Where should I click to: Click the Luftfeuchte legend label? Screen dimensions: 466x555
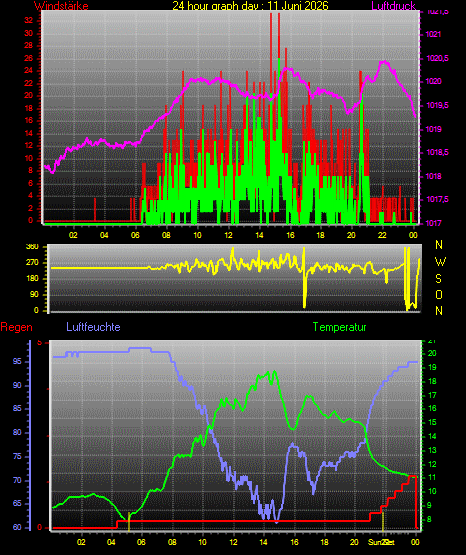pyautogui.click(x=93, y=327)
